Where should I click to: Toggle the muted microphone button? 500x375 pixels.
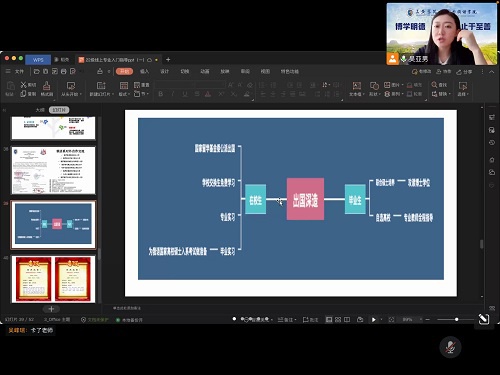tap(450, 347)
